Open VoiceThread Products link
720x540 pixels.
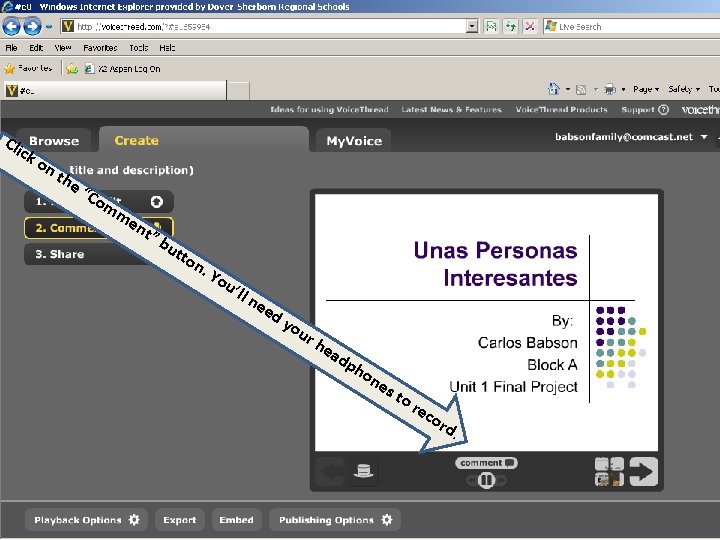(x=561, y=109)
